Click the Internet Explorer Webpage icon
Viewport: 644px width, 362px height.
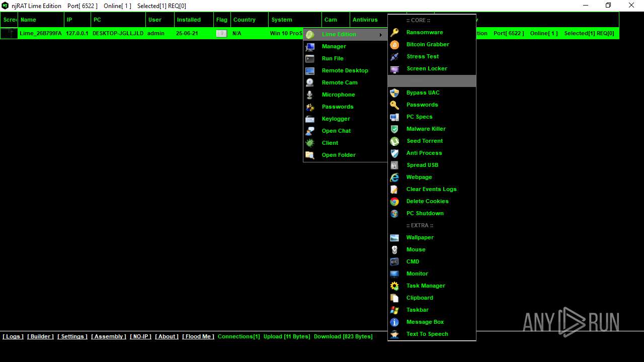395,177
